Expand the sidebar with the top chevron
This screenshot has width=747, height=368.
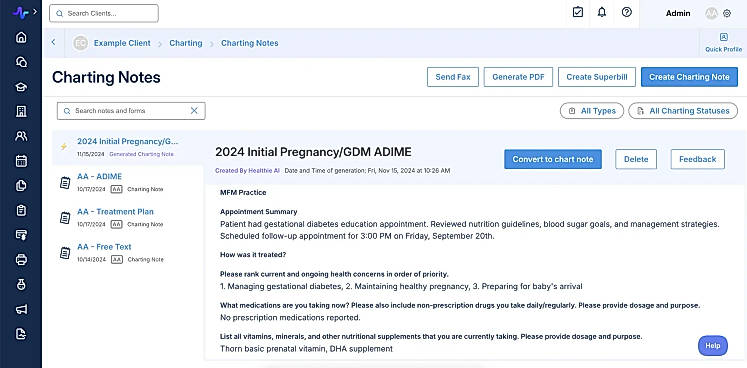pyautogui.click(x=35, y=11)
